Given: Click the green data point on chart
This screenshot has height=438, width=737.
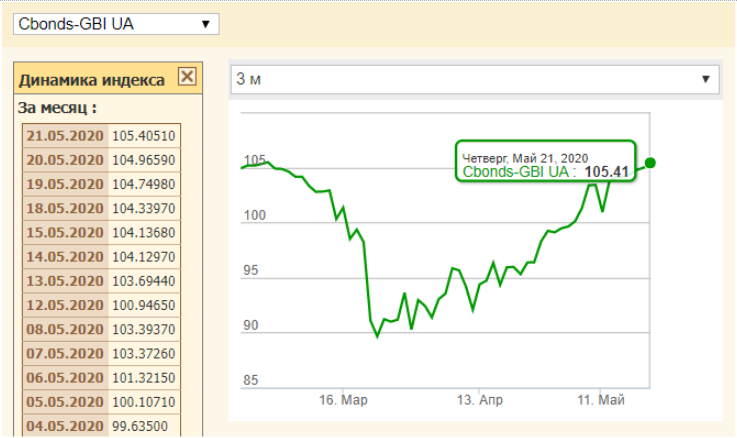Looking at the screenshot, I should tap(650, 163).
